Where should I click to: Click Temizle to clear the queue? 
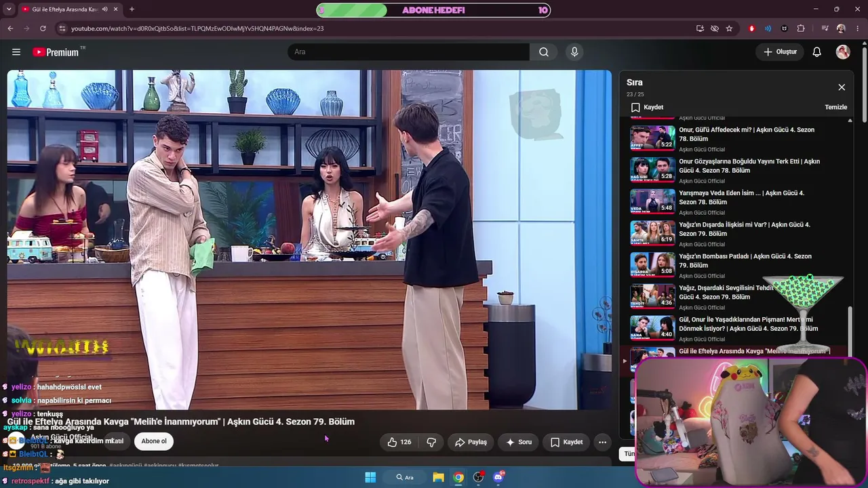(836, 107)
